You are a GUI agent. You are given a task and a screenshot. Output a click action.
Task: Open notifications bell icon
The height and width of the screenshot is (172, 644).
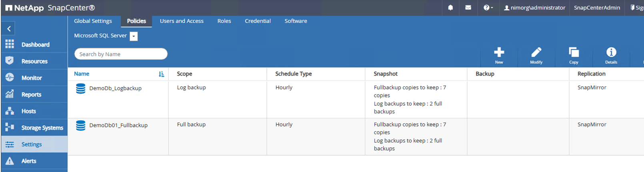tap(450, 8)
